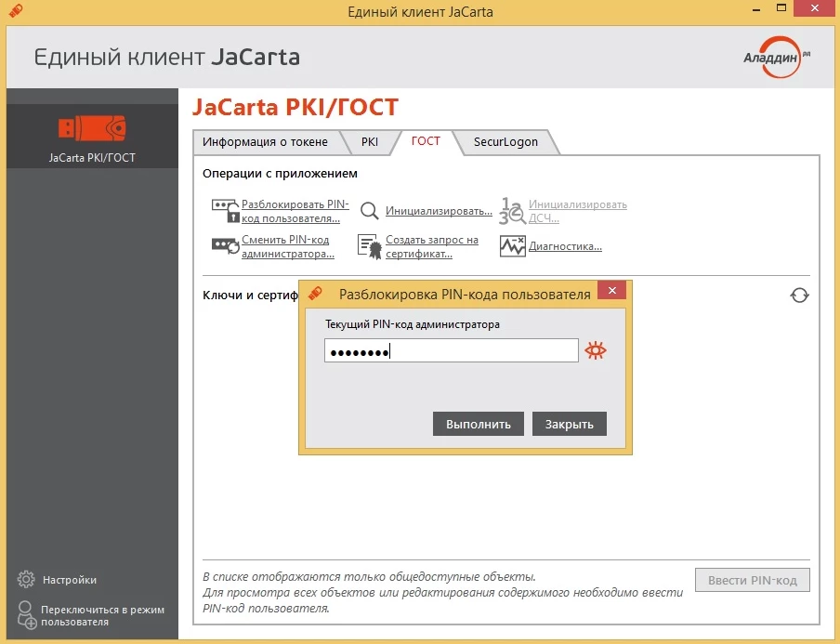840x644 pixels.
Task: Select the ГОСТ tab
Action: pyautogui.click(x=426, y=141)
